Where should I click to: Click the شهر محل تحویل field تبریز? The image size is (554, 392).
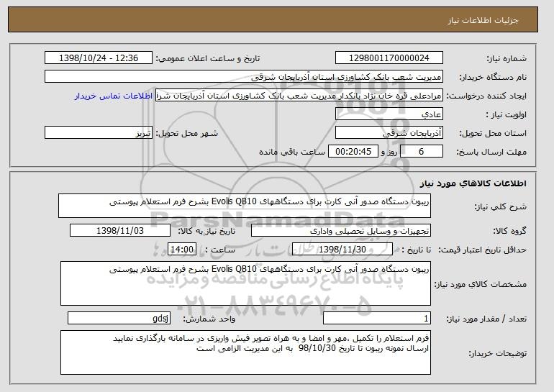tap(99, 133)
